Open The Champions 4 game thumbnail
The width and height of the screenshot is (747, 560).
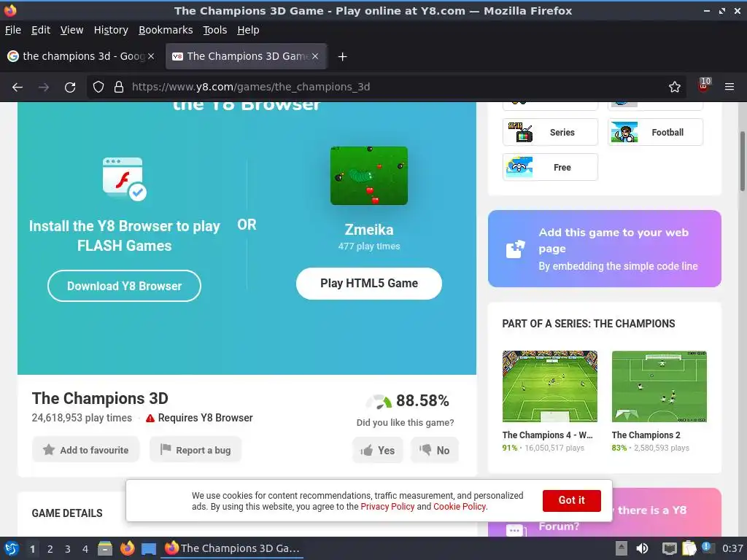[x=549, y=386]
